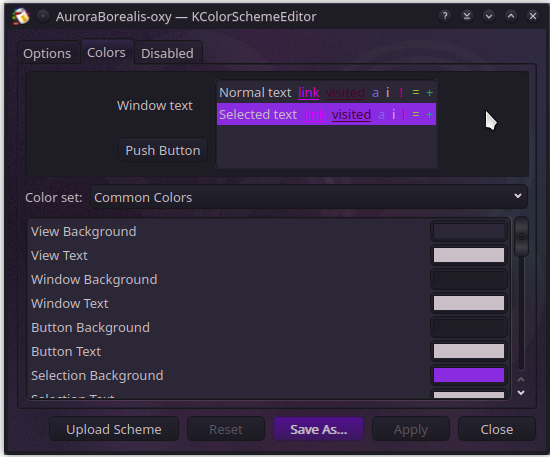This screenshot has width=550, height=457.
Task: Select the 'View Background' row label
Action: (x=83, y=231)
